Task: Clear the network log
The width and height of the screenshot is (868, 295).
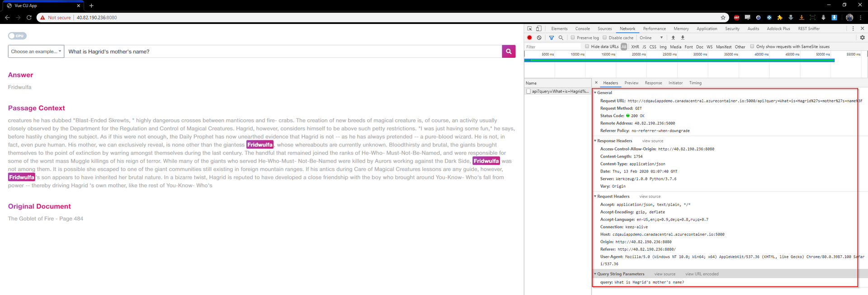Action: (x=539, y=37)
